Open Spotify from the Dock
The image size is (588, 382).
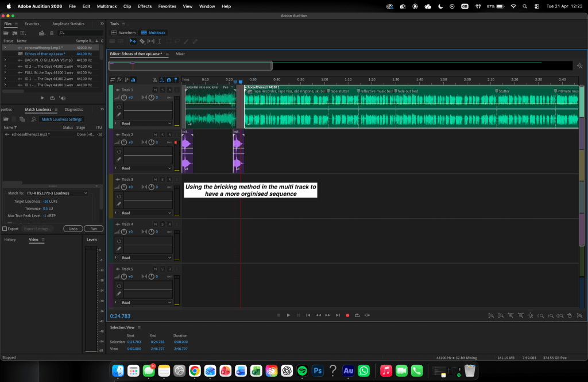pyautogui.click(x=302, y=371)
